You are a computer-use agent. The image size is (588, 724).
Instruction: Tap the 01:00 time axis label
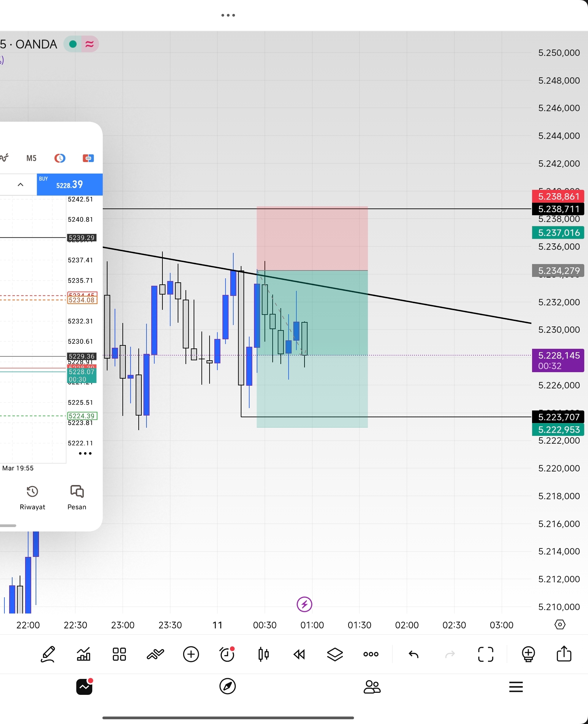(x=312, y=625)
